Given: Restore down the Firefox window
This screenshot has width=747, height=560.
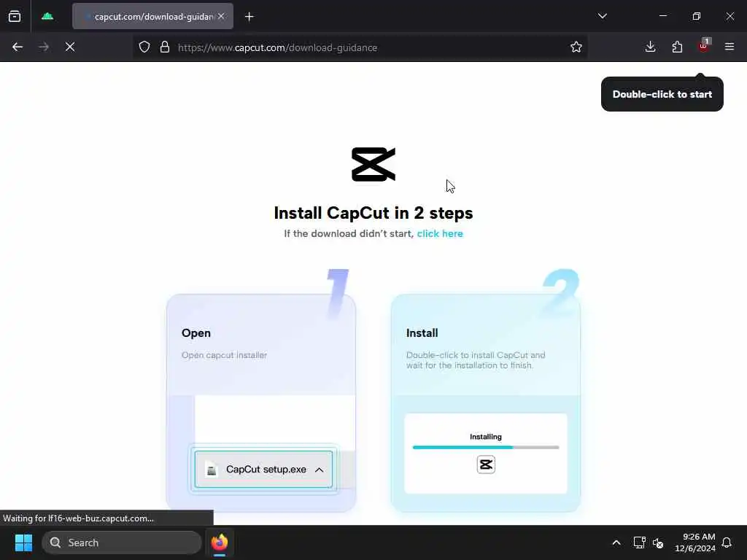Looking at the screenshot, I should tap(697, 16).
